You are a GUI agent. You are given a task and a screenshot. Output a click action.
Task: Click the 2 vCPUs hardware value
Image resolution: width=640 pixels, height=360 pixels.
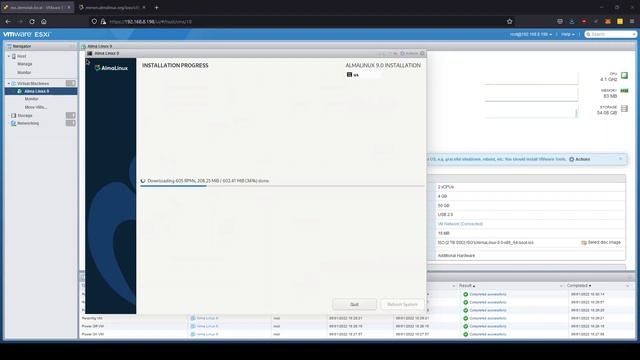point(446,187)
